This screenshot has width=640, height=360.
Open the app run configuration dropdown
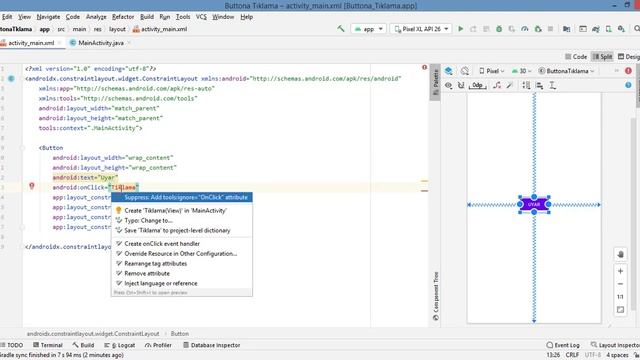tap(369, 29)
